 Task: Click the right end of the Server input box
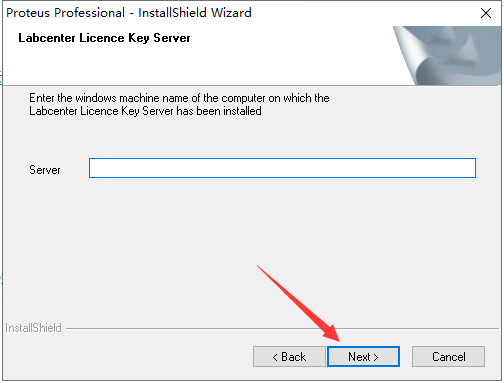468,168
